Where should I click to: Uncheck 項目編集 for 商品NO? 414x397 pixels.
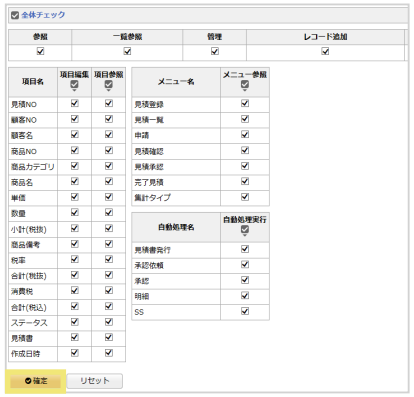(75, 150)
